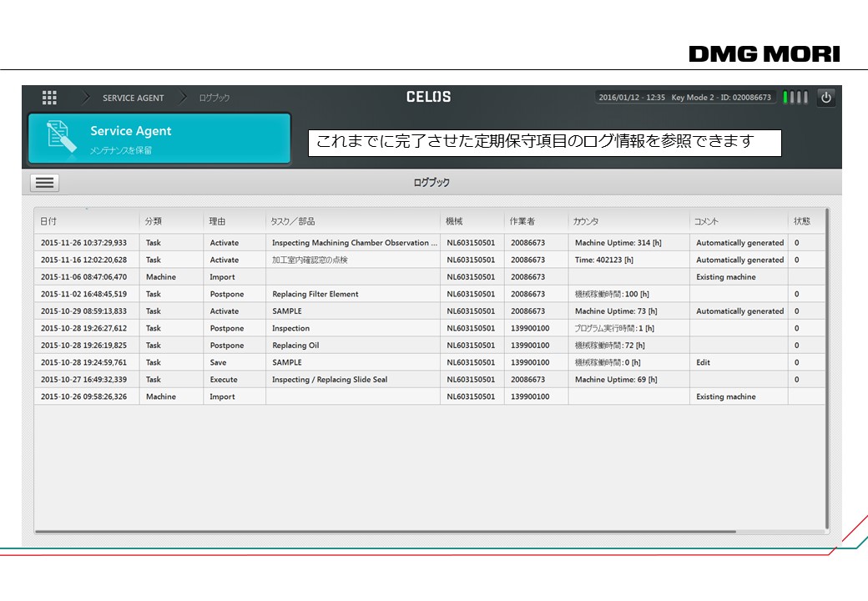Select row dated 2015-11-26 10:37:29,933
Image resolution: width=868 pixels, height=601 pixels.
pos(430,242)
